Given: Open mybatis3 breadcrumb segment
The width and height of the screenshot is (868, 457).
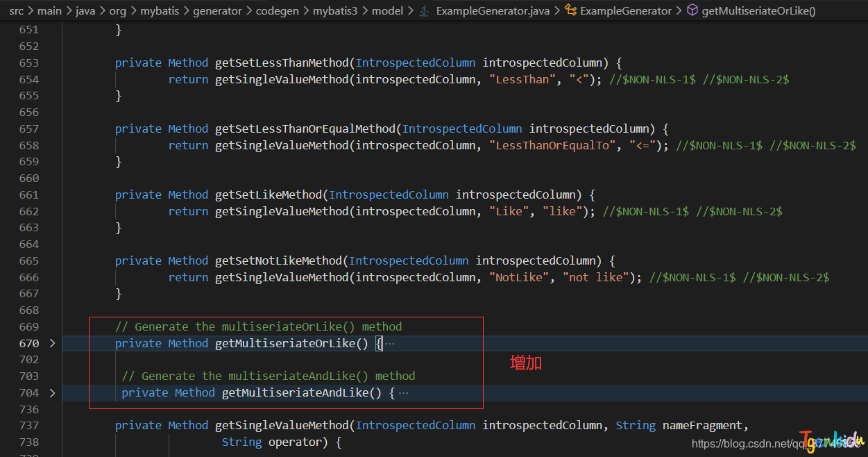Looking at the screenshot, I should tap(336, 10).
